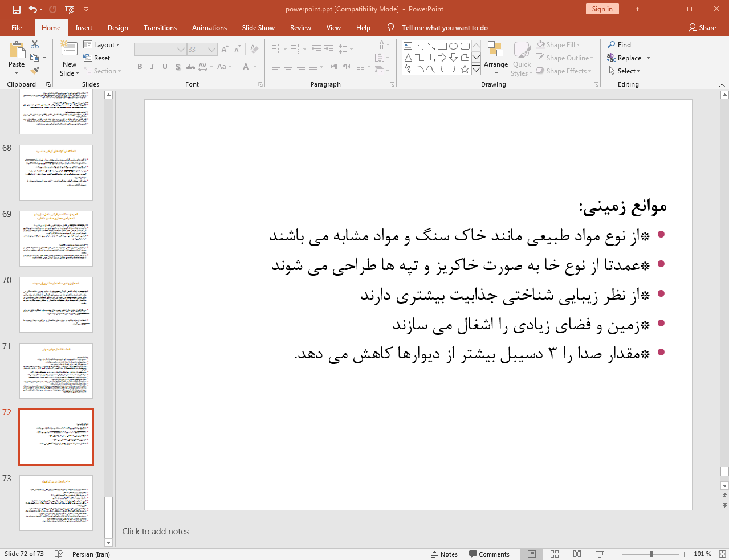Select the Rectangle shape in gallery
The width and height of the screenshot is (729, 560).
442,46
